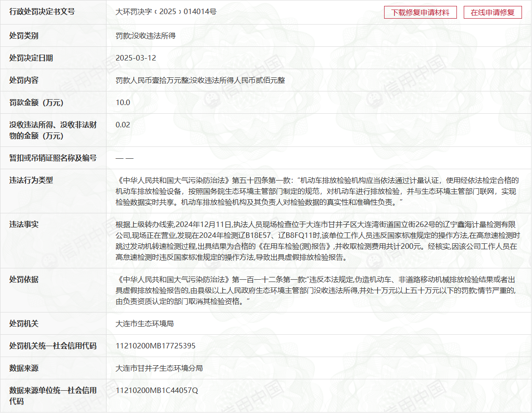Click the 处罚类别 row label
The width and height of the screenshot is (532, 413).
pyautogui.click(x=24, y=35)
